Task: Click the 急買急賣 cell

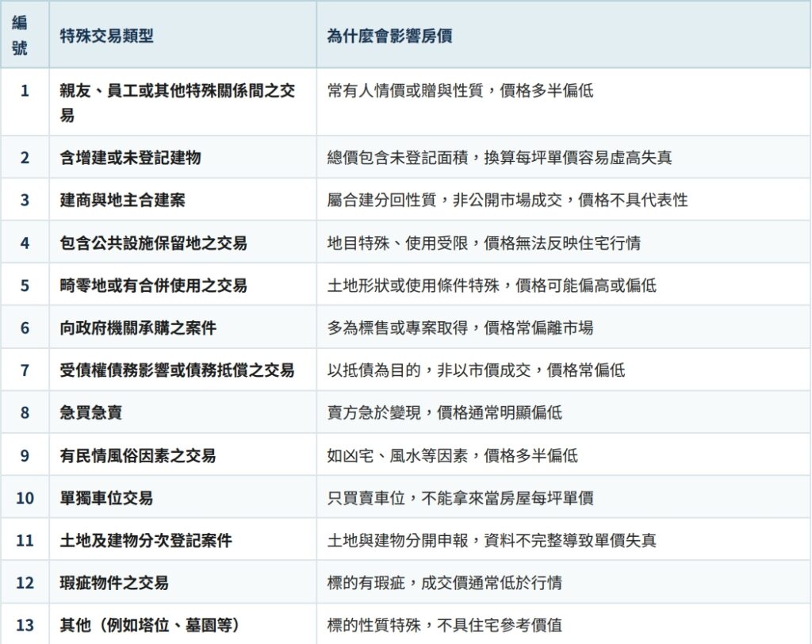Action: 183,412
